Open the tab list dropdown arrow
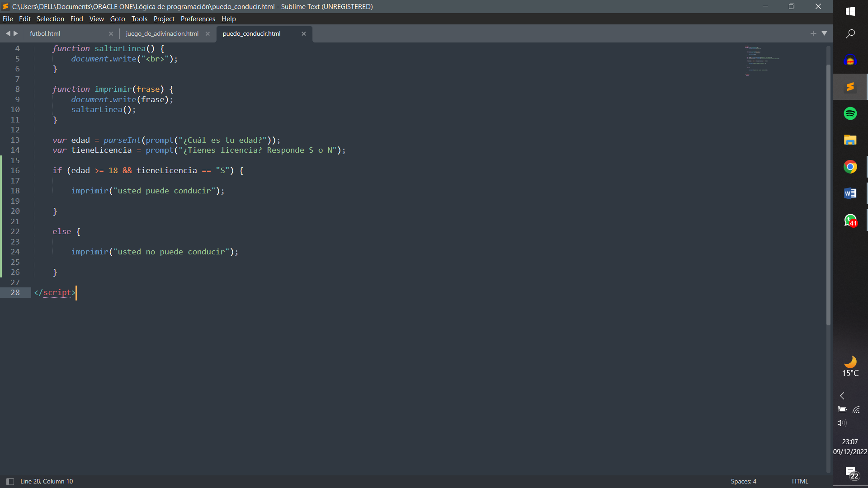The image size is (868, 488). point(825,33)
